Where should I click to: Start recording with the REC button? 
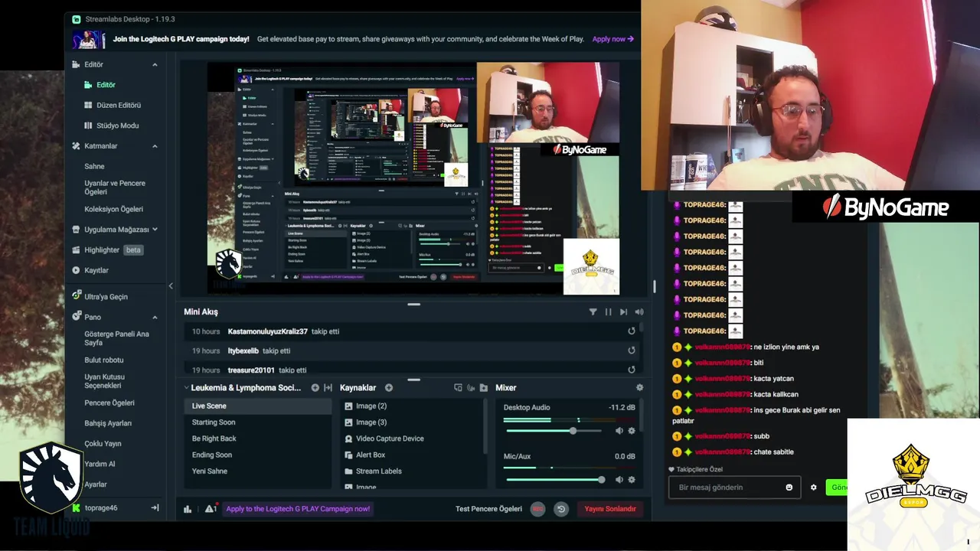[537, 509]
